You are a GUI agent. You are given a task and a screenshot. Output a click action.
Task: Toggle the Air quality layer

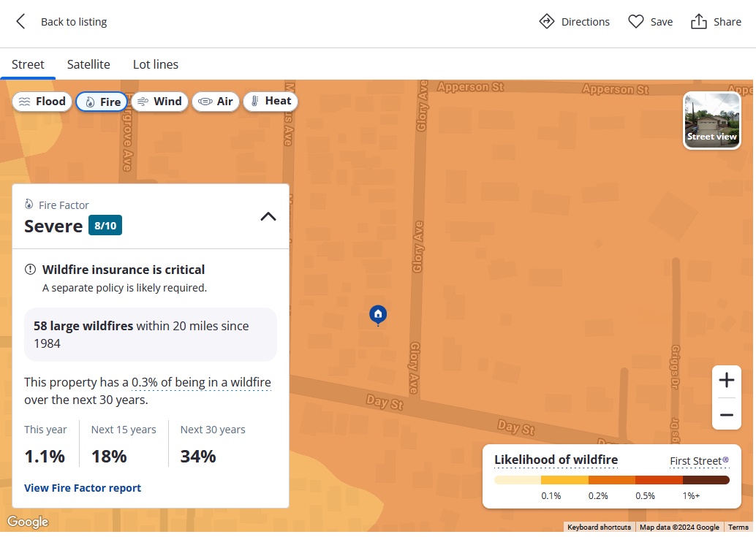tap(216, 101)
